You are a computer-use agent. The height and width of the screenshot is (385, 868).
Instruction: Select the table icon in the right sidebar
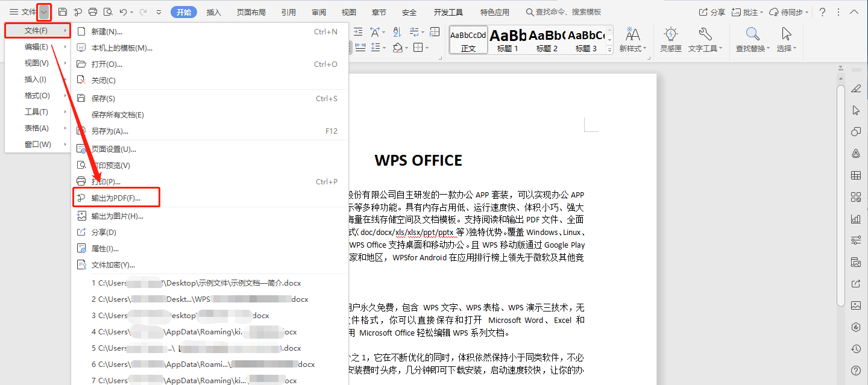[857, 175]
